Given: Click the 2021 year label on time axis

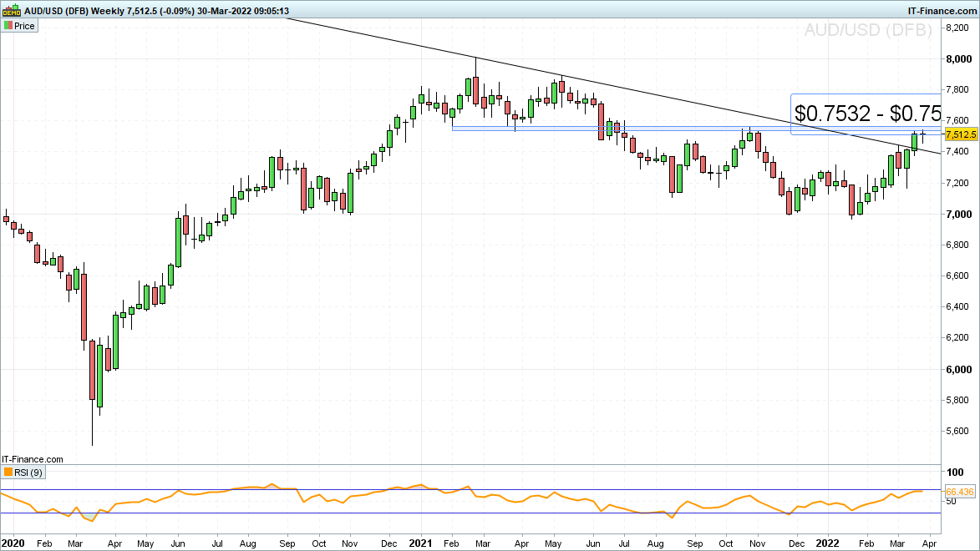Looking at the screenshot, I should tap(420, 543).
